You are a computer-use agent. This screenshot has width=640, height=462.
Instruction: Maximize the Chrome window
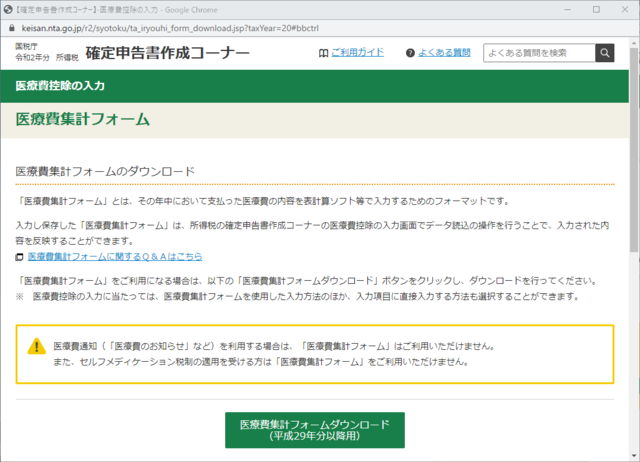[596, 9]
